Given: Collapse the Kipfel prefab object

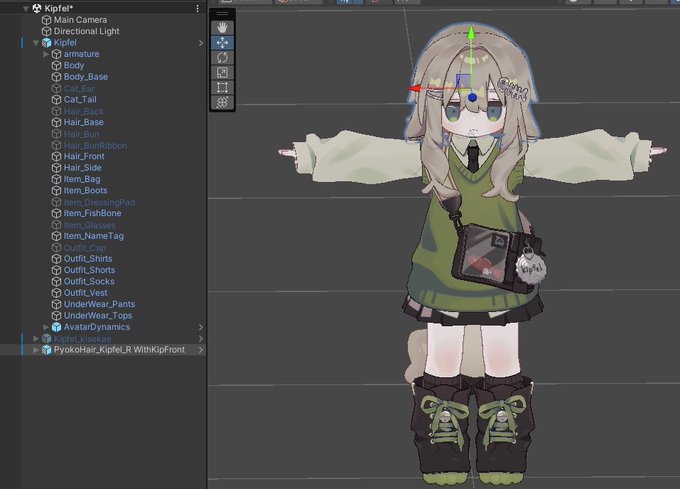Looking at the screenshot, I should tap(36, 42).
